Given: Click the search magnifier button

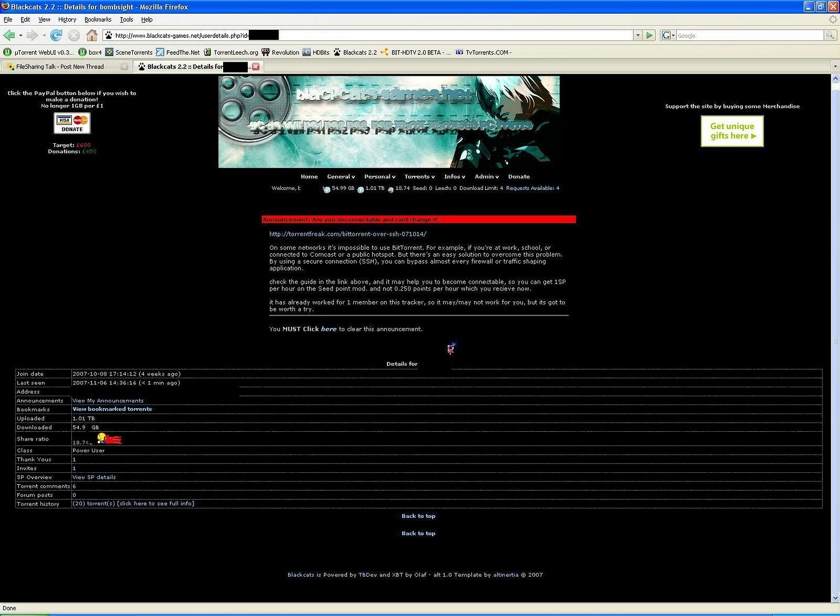Looking at the screenshot, I should tap(830, 35).
